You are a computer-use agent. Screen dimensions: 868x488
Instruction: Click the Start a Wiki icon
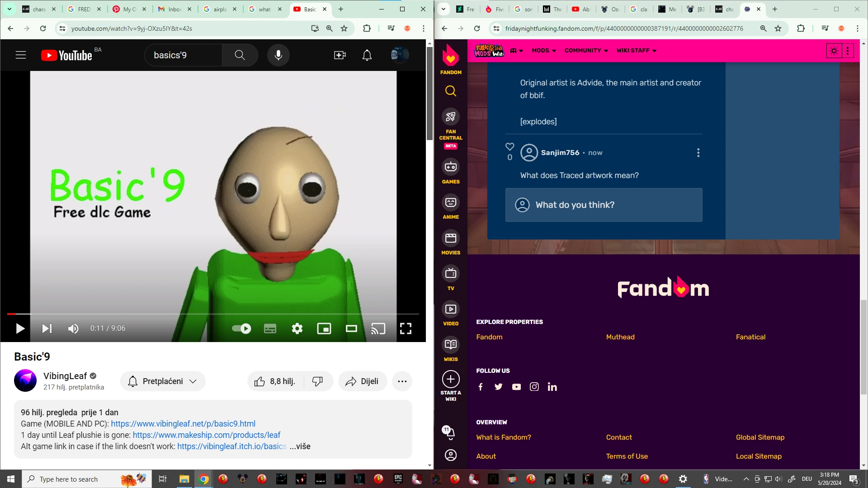451,379
